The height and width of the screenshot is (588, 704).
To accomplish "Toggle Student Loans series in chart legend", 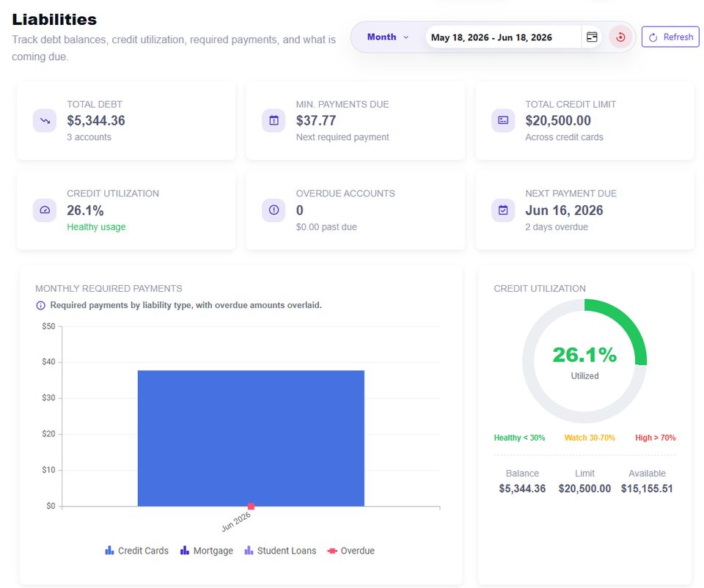I will 280,551.
